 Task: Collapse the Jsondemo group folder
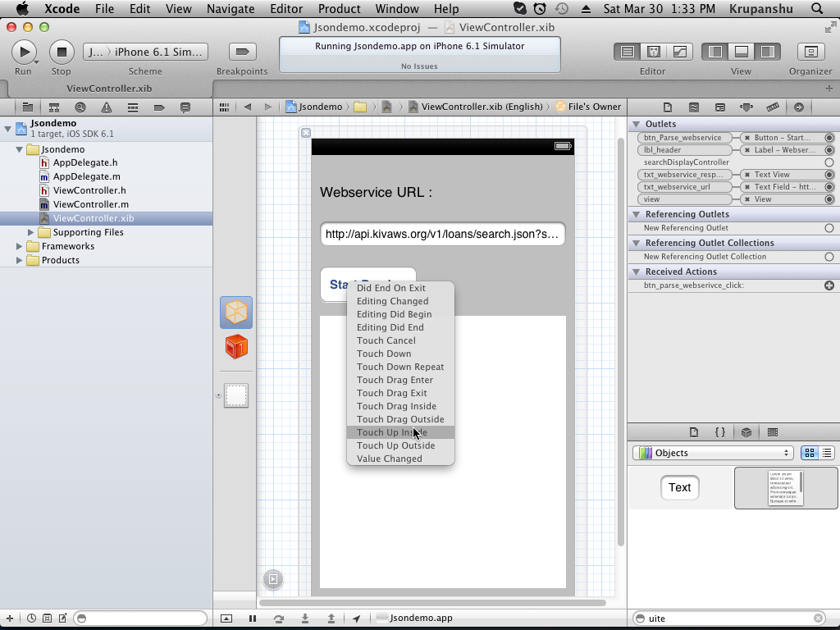pos(20,149)
